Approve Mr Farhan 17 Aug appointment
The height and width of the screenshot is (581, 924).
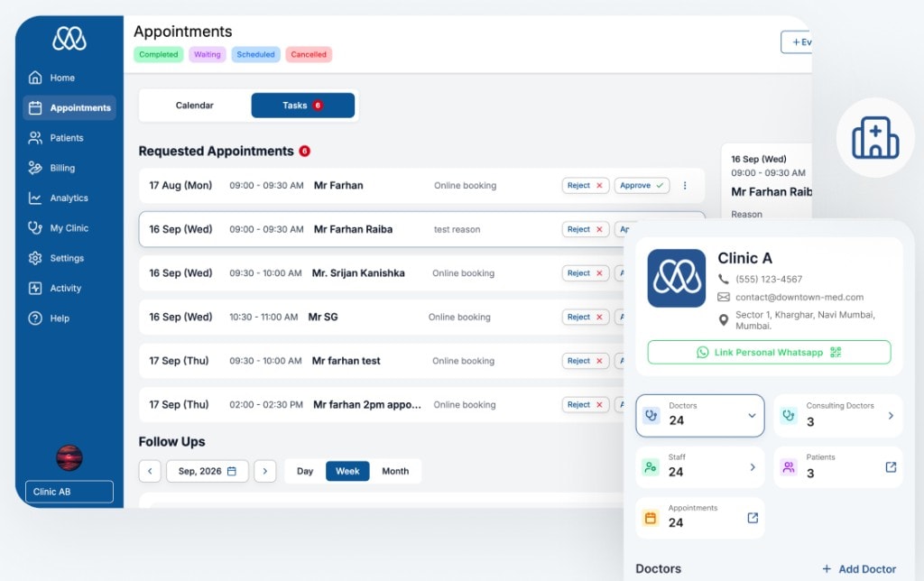pyautogui.click(x=642, y=186)
